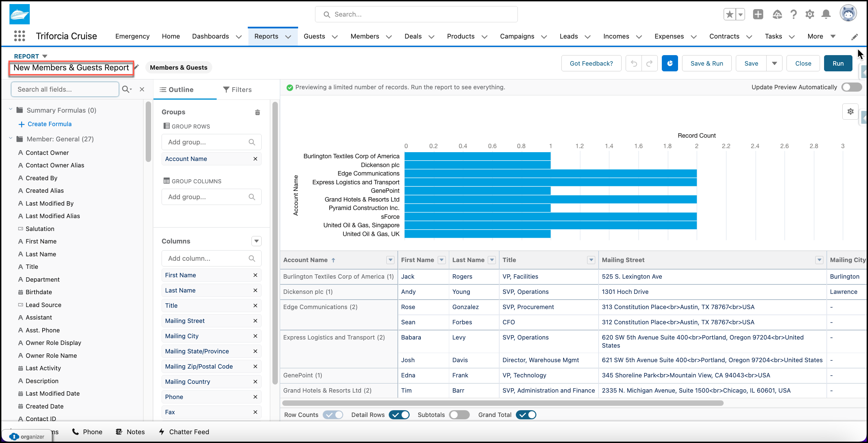Image resolution: width=868 pixels, height=443 pixels.
Task: Toggle Update Preview Automatically switch
Action: coord(852,87)
